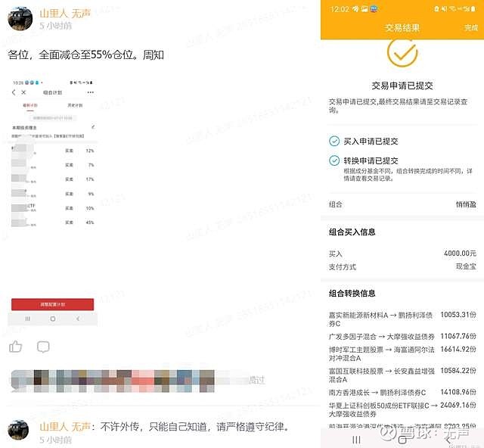Tap the 交易结果 header title

[x=402, y=28]
